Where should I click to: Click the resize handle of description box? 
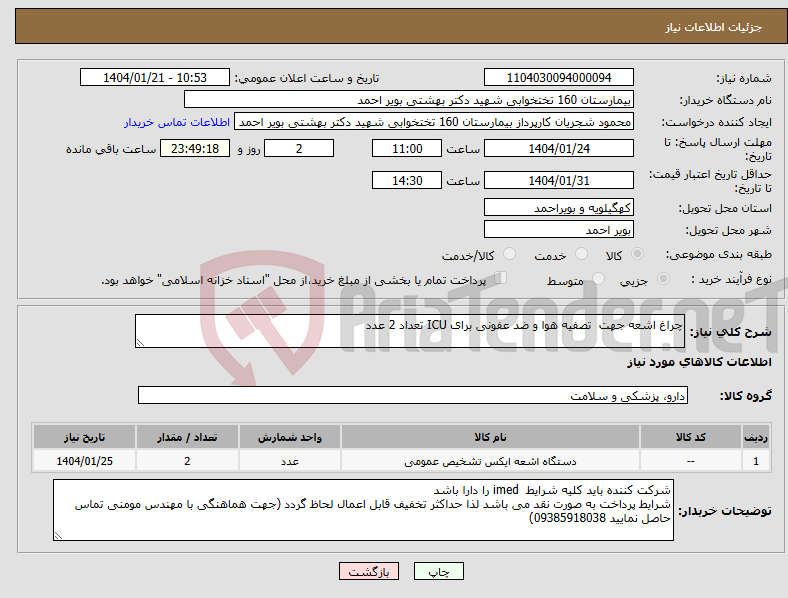tap(140, 343)
